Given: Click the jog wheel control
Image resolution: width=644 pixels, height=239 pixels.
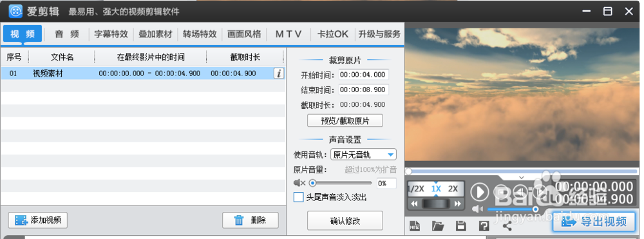Looking at the screenshot, I should click(436, 204).
